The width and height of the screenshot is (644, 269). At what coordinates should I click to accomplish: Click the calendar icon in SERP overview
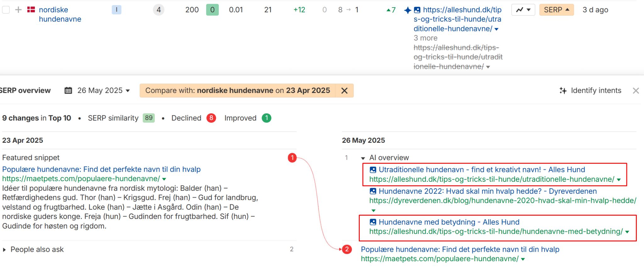tap(68, 90)
